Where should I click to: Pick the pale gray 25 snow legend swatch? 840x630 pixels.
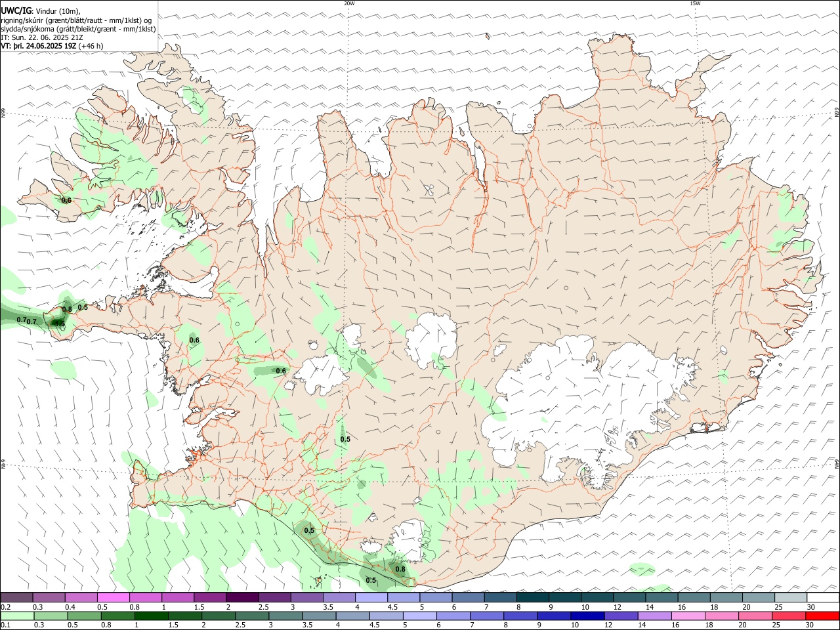click(791, 597)
